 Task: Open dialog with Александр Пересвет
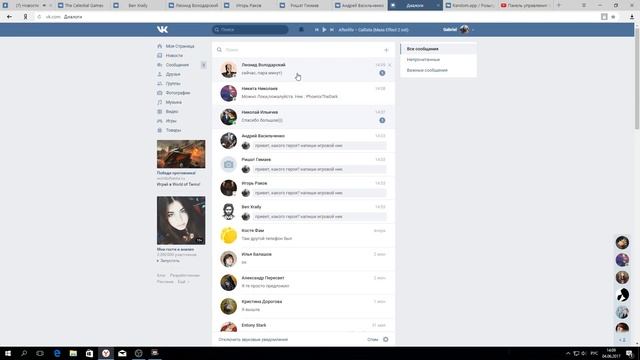point(303,282)
